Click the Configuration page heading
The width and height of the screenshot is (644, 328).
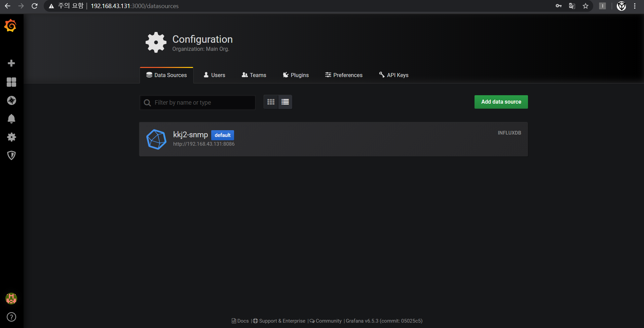(x=202, y=39)
